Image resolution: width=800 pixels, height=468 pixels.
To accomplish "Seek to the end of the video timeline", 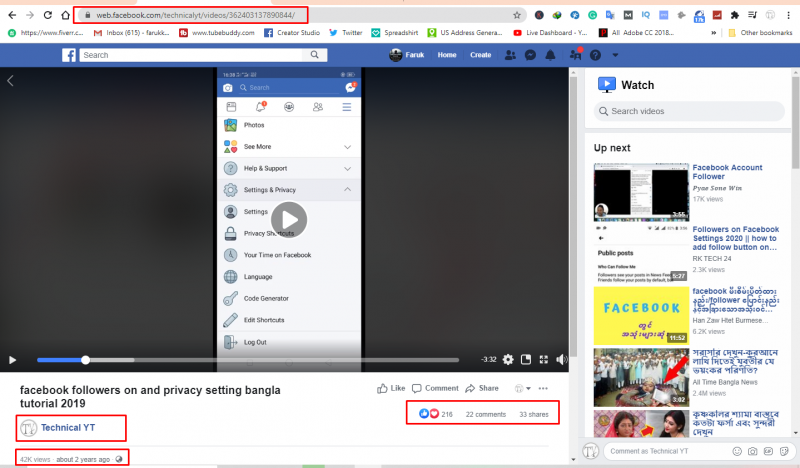I will 457,360.
